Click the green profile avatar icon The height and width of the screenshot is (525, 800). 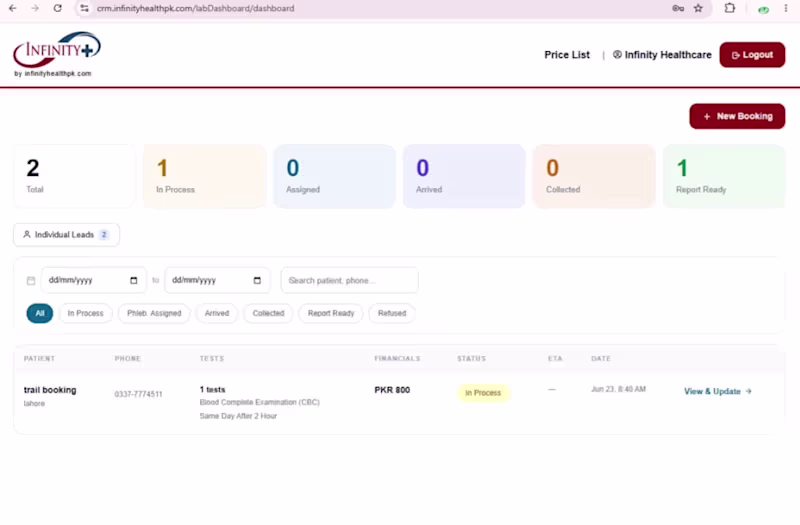(763, 9)
